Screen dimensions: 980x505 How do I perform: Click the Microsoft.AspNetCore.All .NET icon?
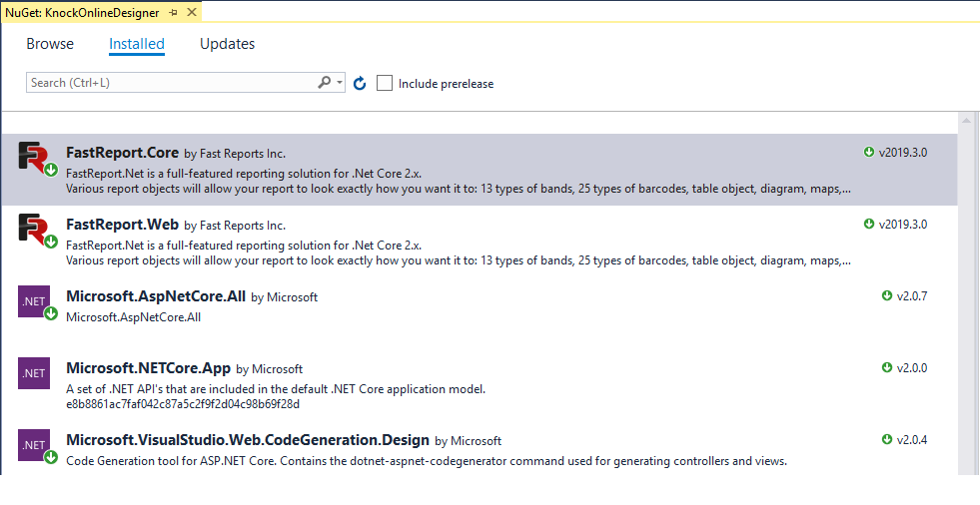[x=37, y=302]
